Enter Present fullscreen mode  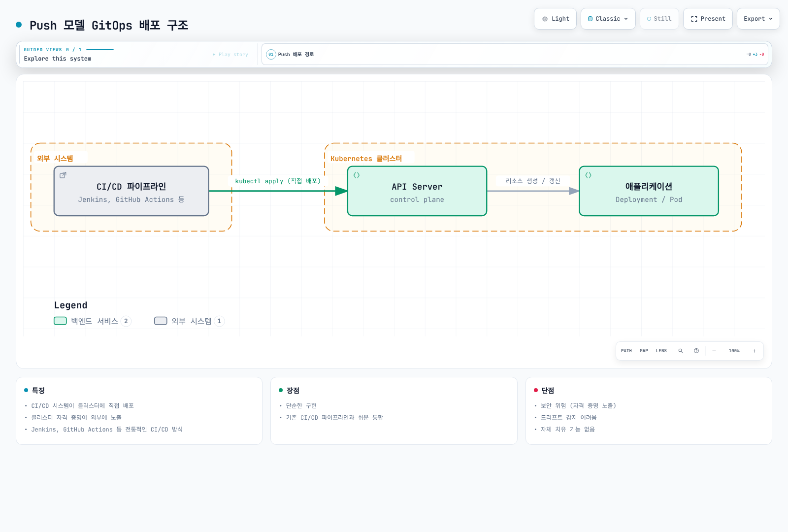tap(708, 19)
